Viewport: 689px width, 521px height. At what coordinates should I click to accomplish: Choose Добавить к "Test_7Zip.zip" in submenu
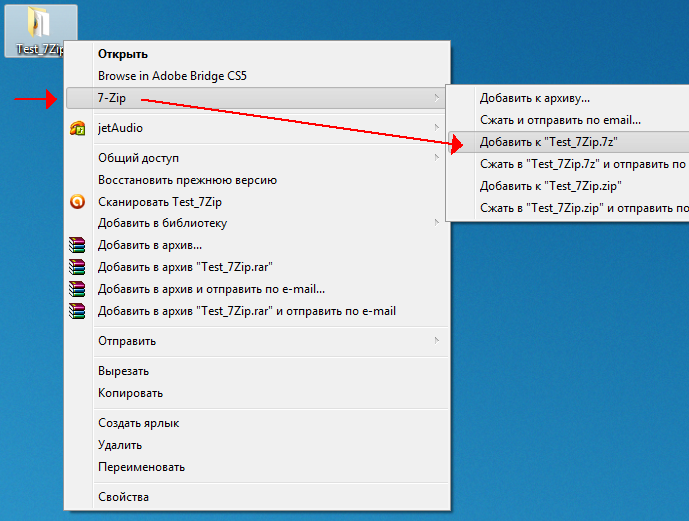(569, 186)
